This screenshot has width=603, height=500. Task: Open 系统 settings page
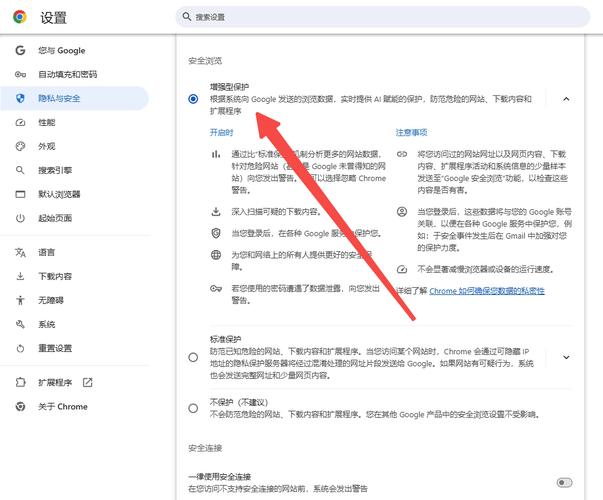coord(47,324)
